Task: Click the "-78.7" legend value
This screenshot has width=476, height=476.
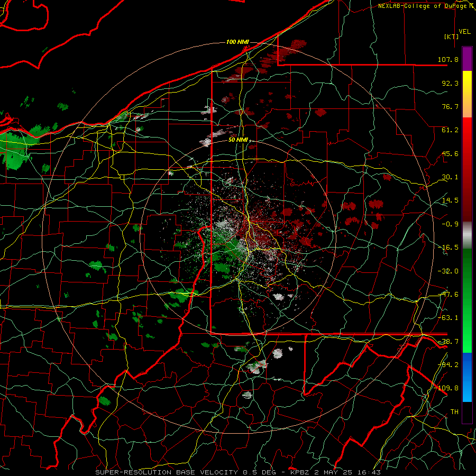Action: tap(448, 342)
